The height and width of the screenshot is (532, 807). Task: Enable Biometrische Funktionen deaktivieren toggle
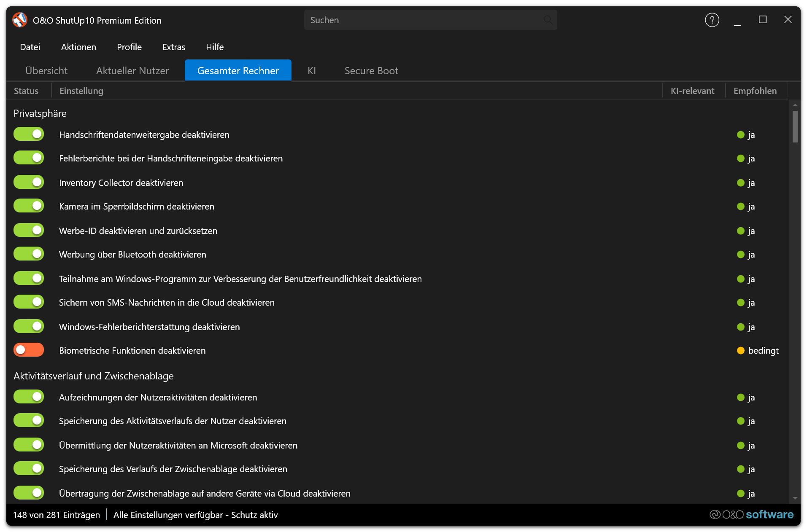pyautogui.click(x=29, y=350)
